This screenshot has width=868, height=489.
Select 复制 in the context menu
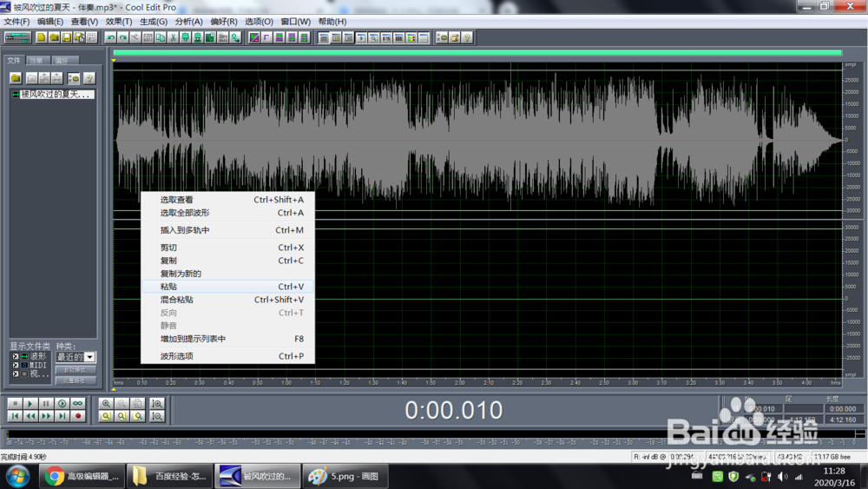click(x=227, y=261)
